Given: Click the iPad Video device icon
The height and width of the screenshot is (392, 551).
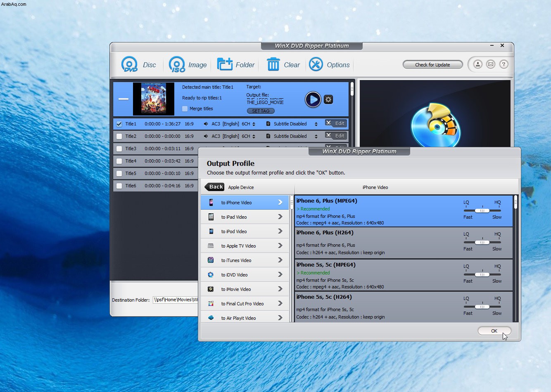Looking at the screenshot, I should (x=211, y=217).
